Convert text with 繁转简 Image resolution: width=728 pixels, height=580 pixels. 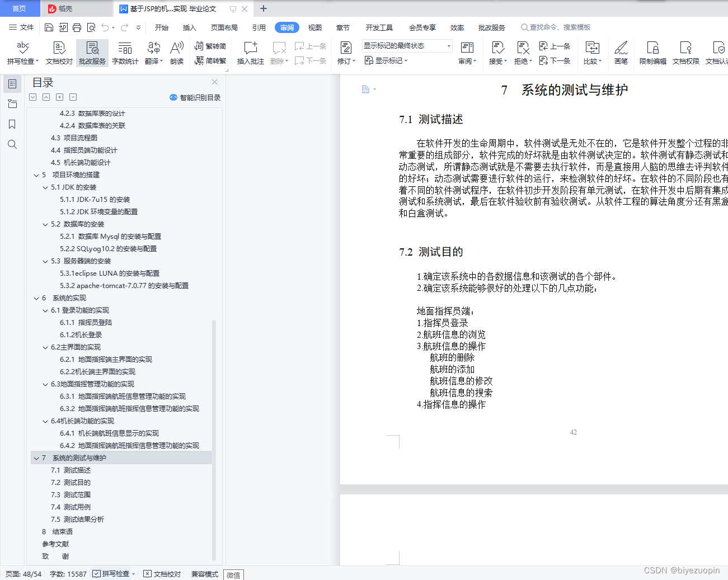pos(210,46)
